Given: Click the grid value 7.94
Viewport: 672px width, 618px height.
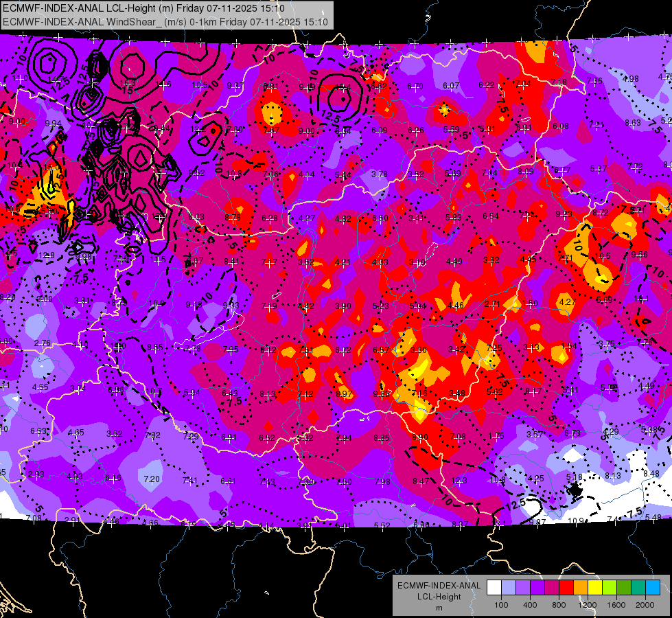Looking at the screenshot, I should (344, 438).
